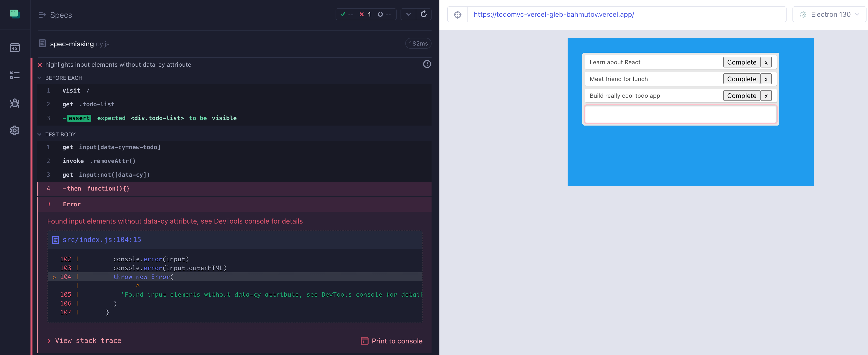Open the Runs list sidebar icon
Screen dimensions: 868x355
click(15, 75)
